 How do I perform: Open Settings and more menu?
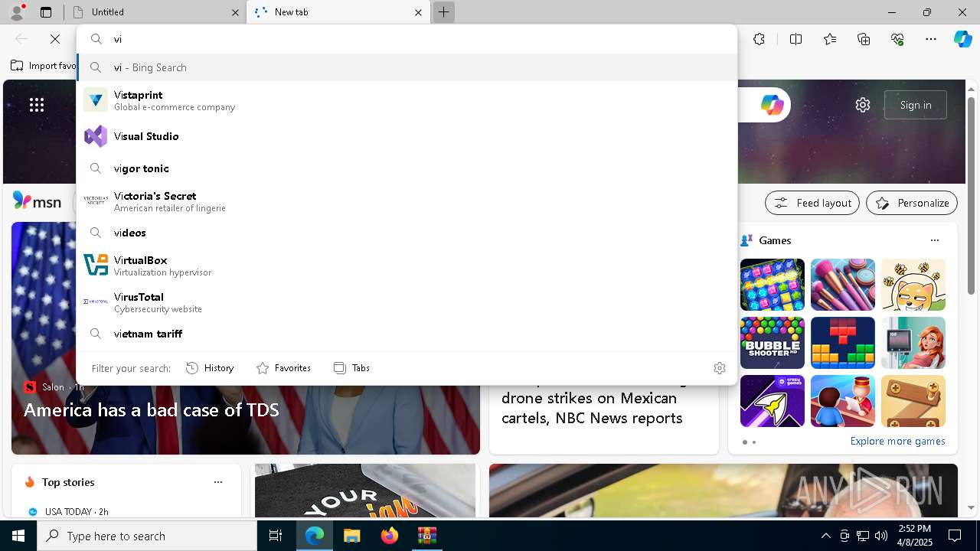[x=931, y=39]
